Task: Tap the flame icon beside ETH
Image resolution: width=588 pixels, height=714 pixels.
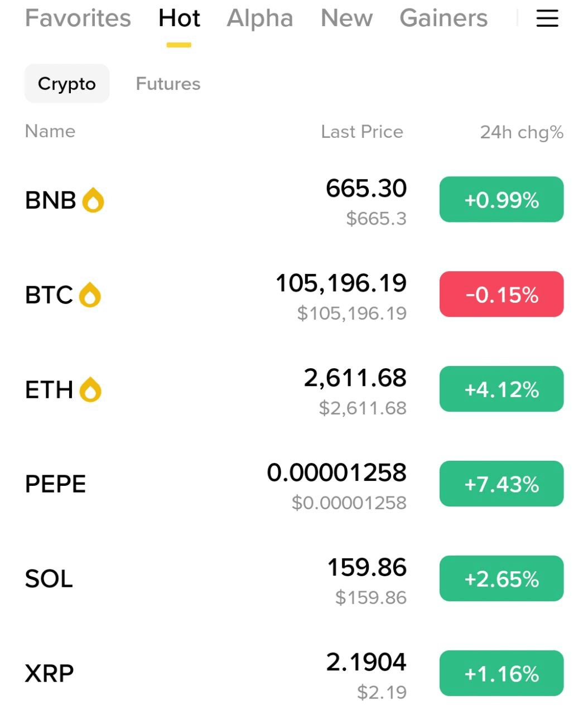Action: [90, 390]
